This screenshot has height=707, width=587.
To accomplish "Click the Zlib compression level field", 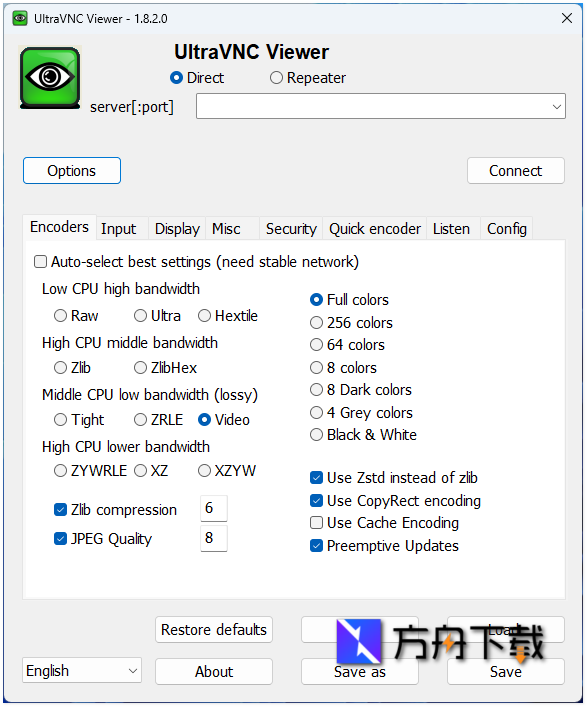I will tap(214, 508).
